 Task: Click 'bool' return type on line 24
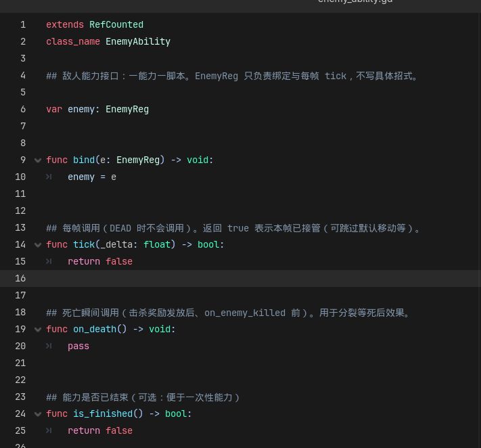(x=176, y=413)
